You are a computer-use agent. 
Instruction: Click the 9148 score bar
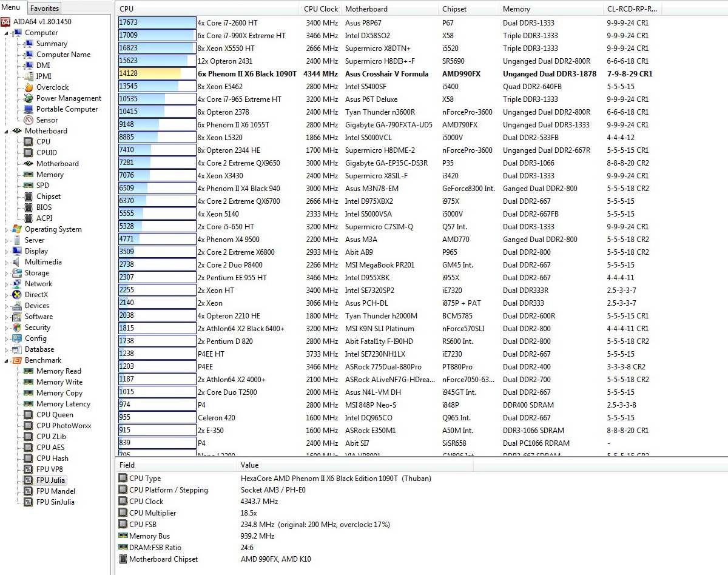(x=157, y=124)
